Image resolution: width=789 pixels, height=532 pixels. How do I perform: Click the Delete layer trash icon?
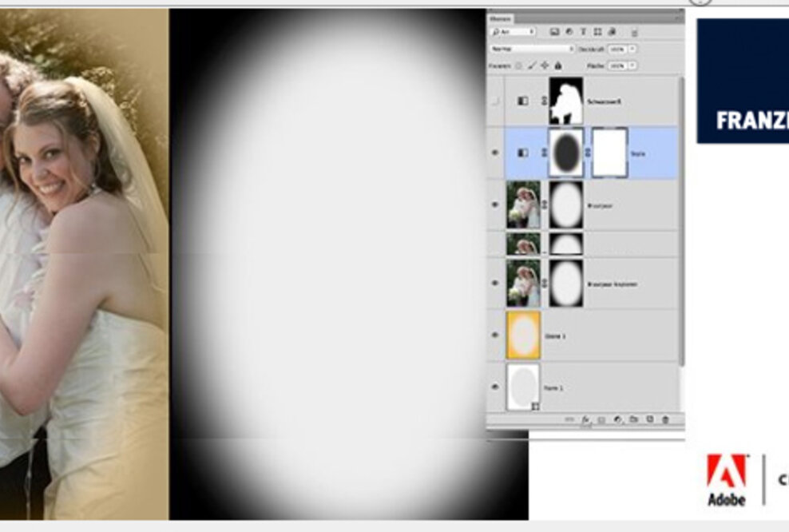point(665,419)
